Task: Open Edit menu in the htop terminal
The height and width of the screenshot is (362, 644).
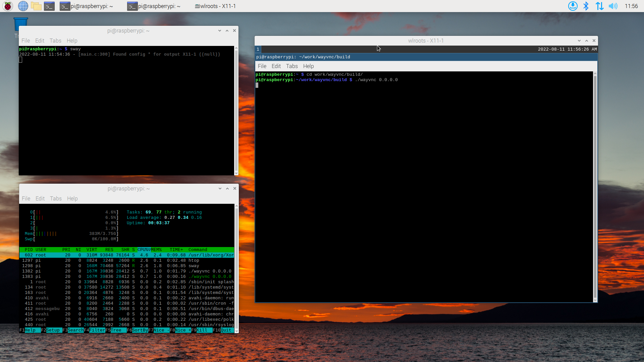Action: pyautogui.click(x=40, y=198)
